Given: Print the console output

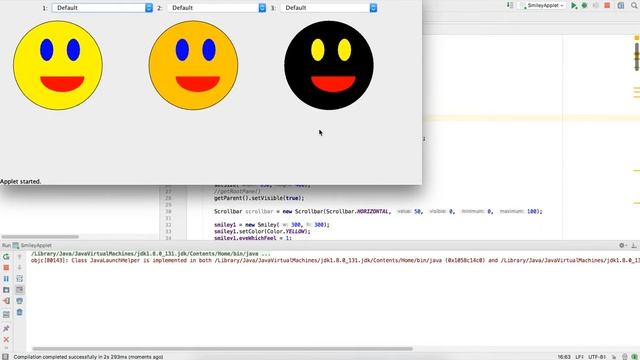Looking at the screenshot, I should [x=20, y=301].
